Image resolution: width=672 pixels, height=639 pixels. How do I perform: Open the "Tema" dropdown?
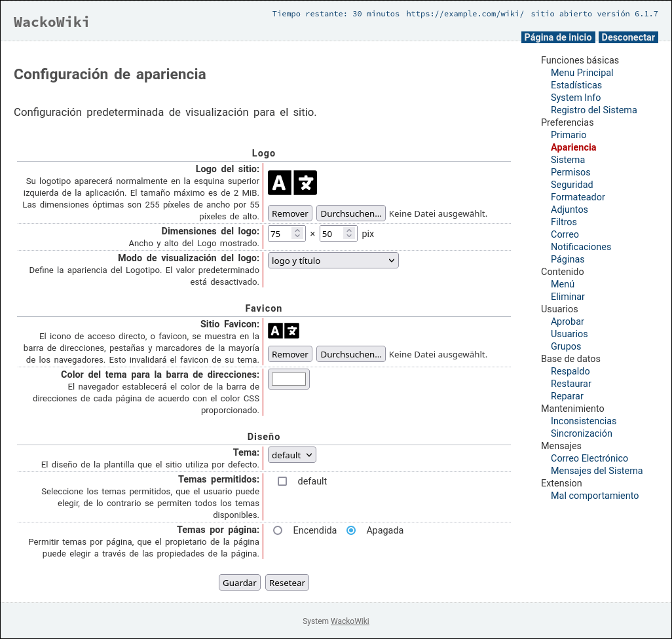click(291, 454)
